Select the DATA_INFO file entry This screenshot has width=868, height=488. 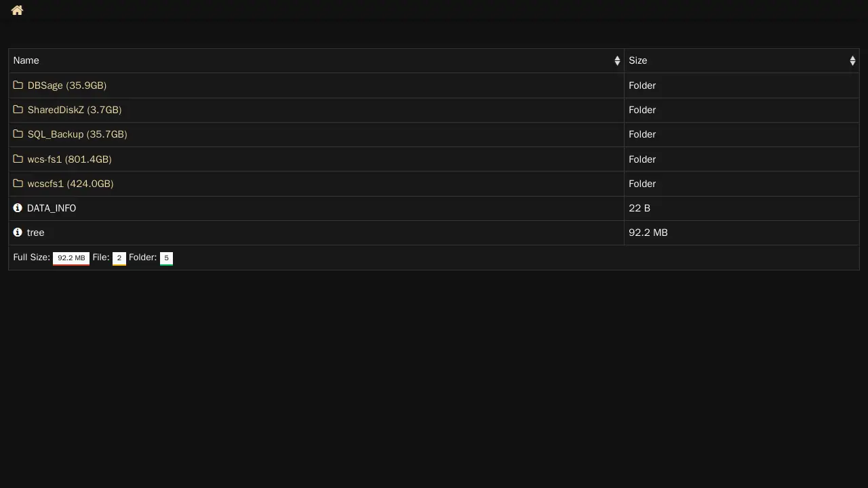pos(52,208)
